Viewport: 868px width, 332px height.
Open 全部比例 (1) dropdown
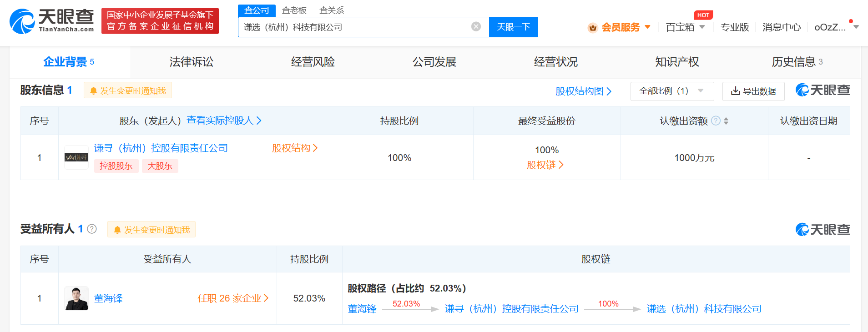click(x=672, y=91)
